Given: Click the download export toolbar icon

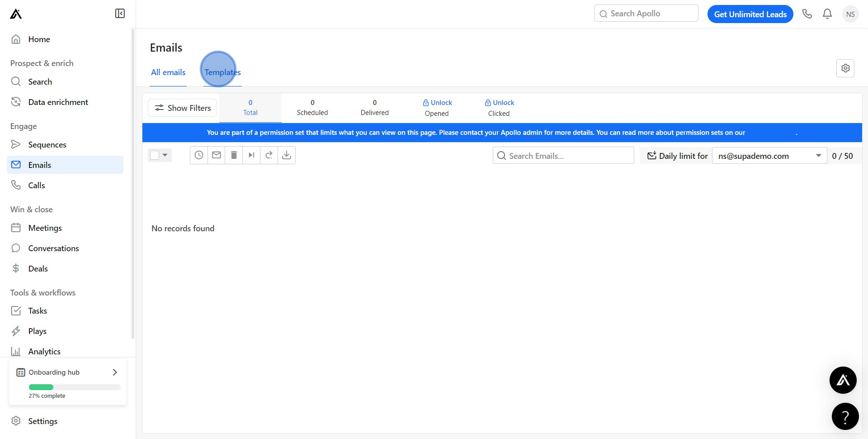Looking at the screenshot, I should [287, 155].
